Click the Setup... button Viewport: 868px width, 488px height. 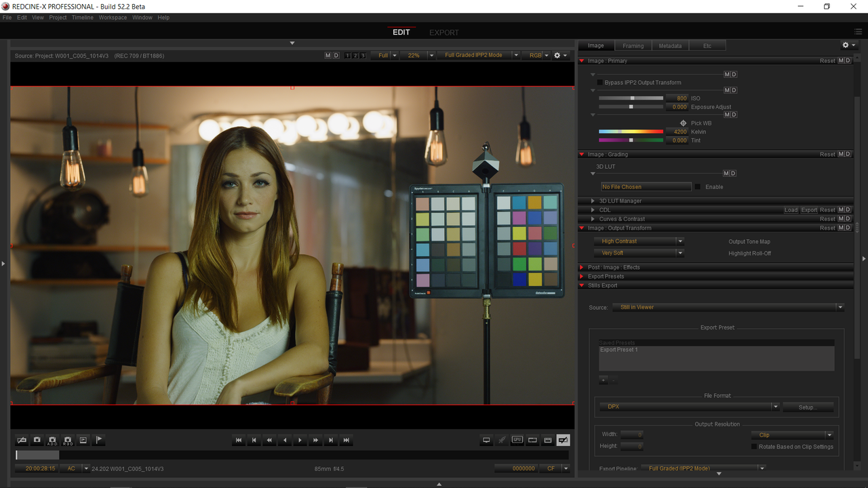click(x=808, y=407)
